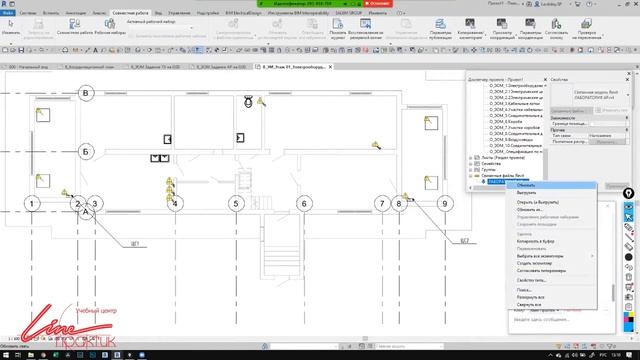This screenshot has height=360, width=640.
Task: Choose Обновить из... in context menu
Action: (x=551, y=209)
